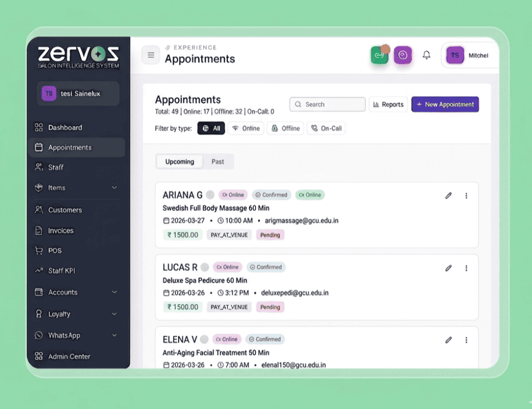Filter appointments by Online type
The height and width of the screenshot is (409, 532).
[x=246, y=128]
